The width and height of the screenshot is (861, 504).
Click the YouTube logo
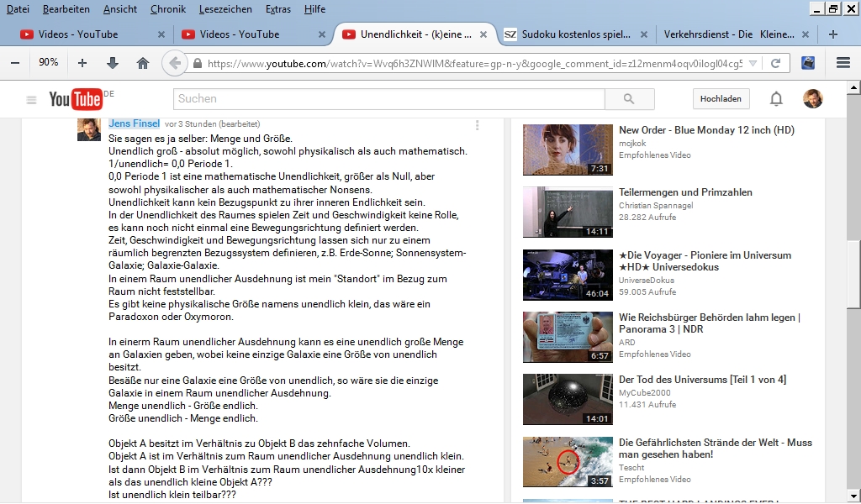pyautogui.click(x=75, y=99)
